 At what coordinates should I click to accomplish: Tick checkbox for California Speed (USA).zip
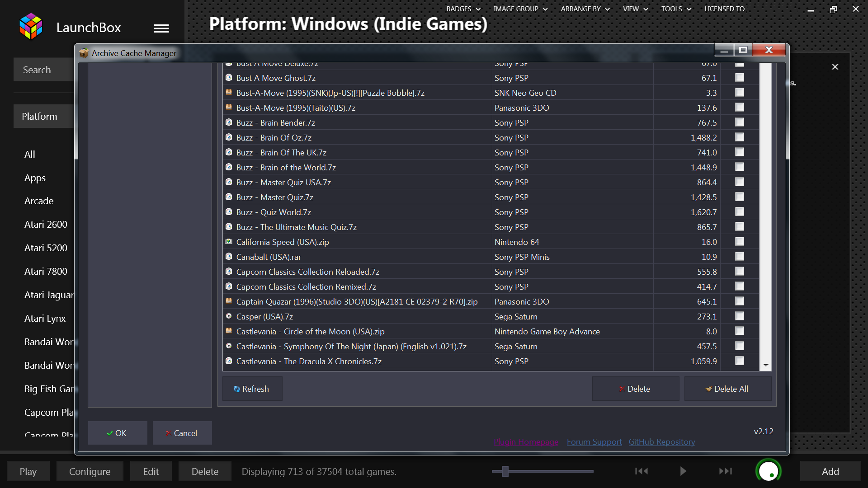(740, 242)
